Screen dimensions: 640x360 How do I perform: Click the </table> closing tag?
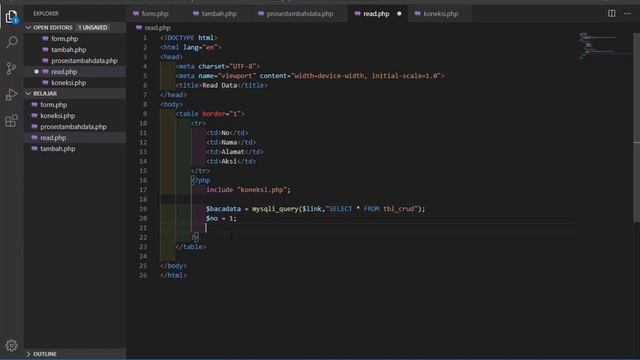[x=191, y=247]
